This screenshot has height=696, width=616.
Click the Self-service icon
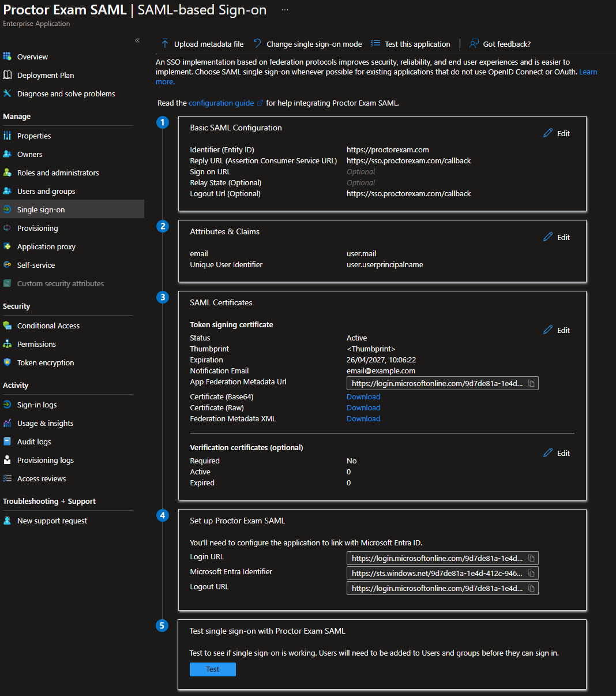(x=7, y=265)
